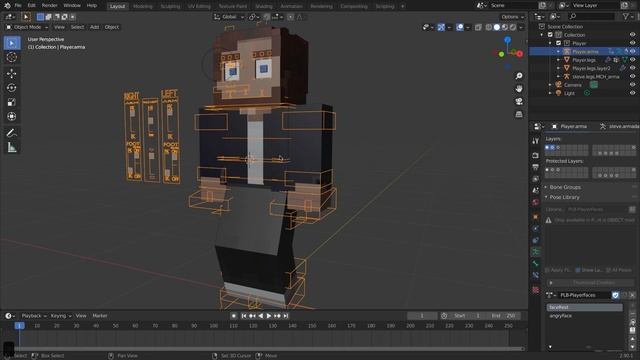Switch to the Sculpting workspace tab
Viewport: 640px width, 360px height.
pyautogui.click(x=170, y=6)
